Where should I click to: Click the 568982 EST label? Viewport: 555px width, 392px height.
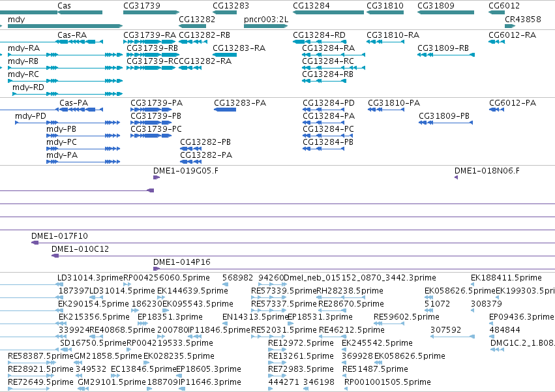pos(237,278)
